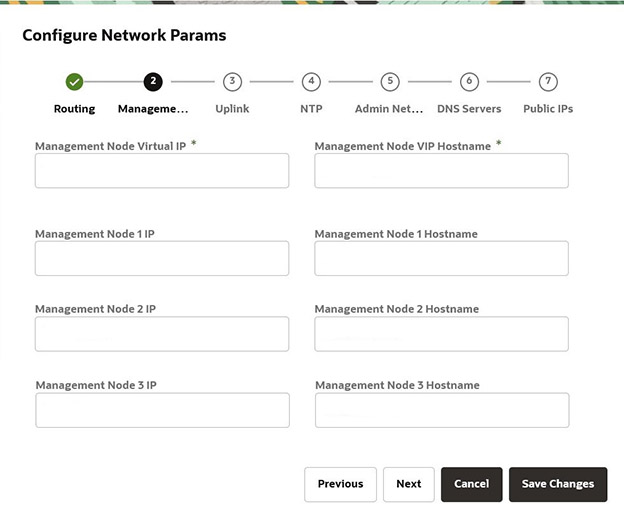This screenshot has width=624, height=511.
Task: Focus the Management Node 1 Hostname field
Action: coord(441,258)
